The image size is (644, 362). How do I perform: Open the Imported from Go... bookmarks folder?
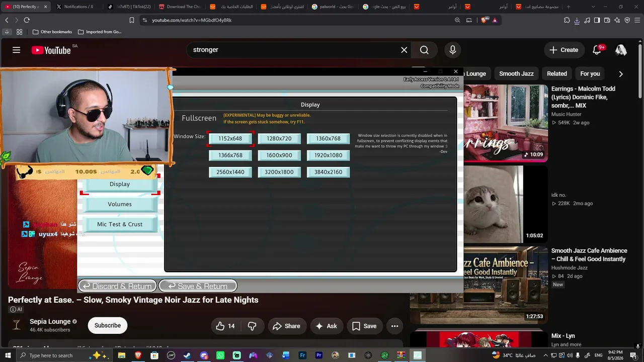[x=99, y=32]
